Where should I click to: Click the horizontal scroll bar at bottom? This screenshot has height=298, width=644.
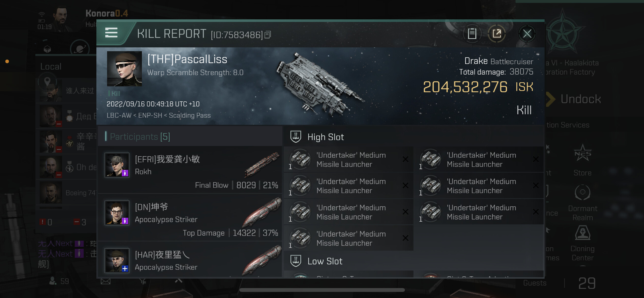click(322, 290)
